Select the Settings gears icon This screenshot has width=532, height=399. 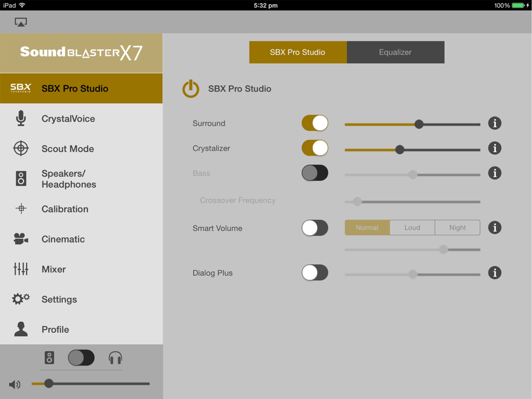pyautogui.click(x=21, y=299)
